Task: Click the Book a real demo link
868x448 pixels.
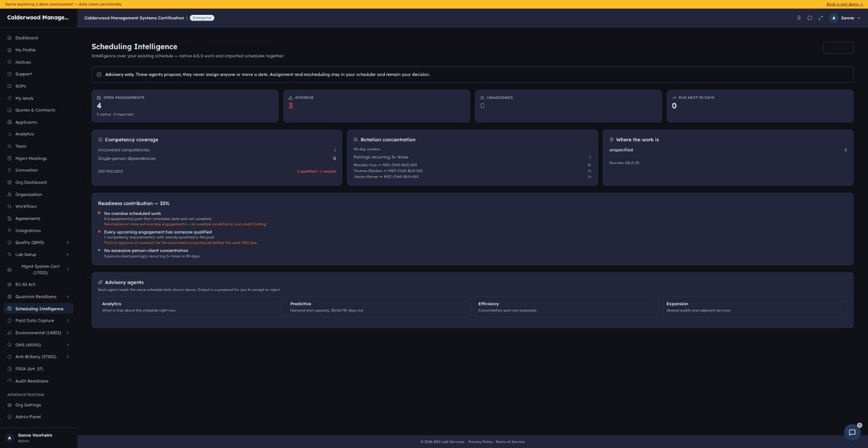Action: (845, 4)
